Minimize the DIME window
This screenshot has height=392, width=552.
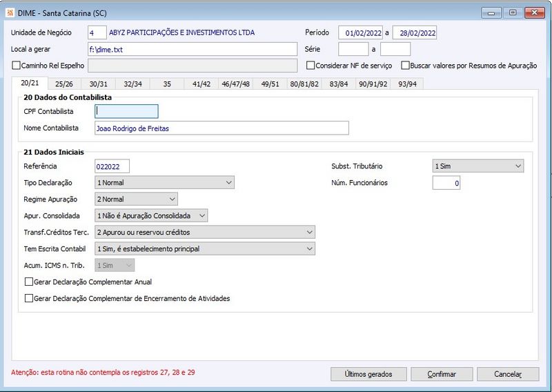(x=491, y=12)
